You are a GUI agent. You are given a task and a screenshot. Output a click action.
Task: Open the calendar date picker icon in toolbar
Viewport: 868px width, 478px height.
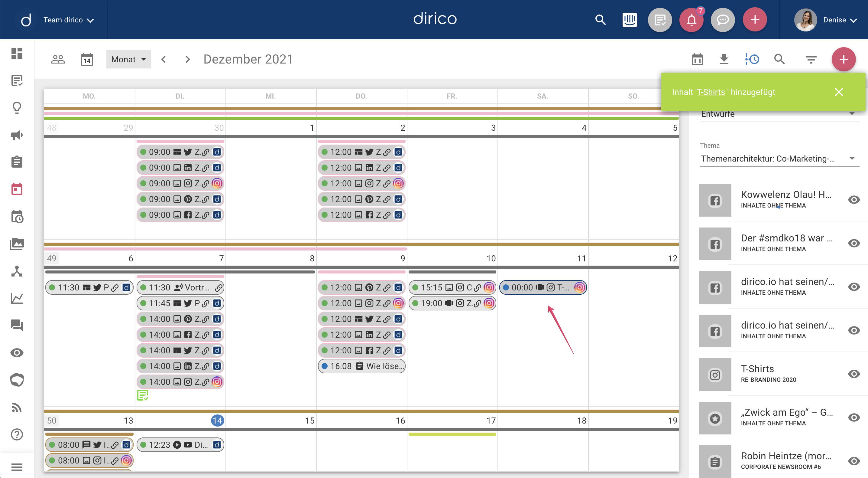pyautogui.click(x=698, y=59)
